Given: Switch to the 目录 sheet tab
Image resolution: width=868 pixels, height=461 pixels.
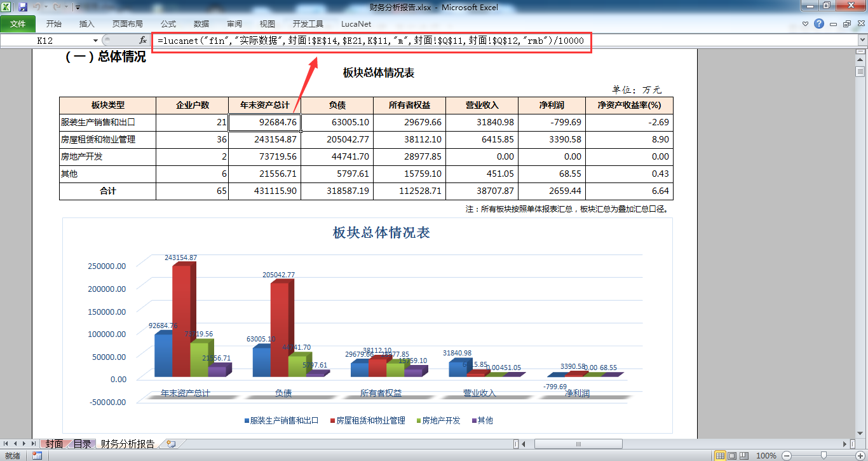Looking at the screenshot, I should coord(82,444).
